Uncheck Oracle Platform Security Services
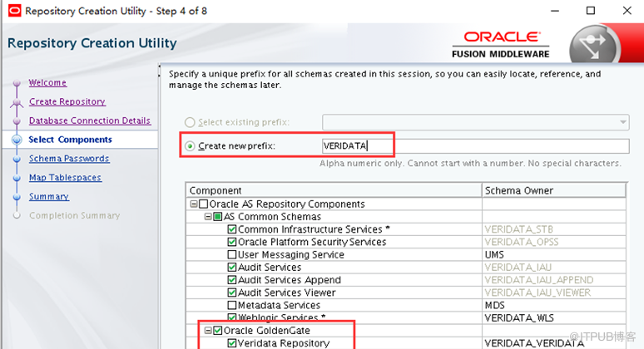644x349 pixels. coord(232,242)
